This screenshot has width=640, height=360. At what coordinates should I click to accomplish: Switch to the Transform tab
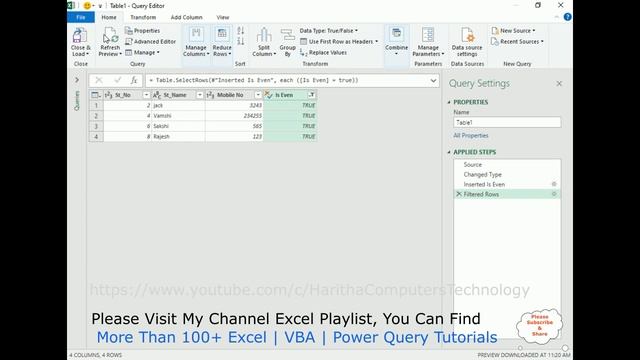(x=143, y=17)
